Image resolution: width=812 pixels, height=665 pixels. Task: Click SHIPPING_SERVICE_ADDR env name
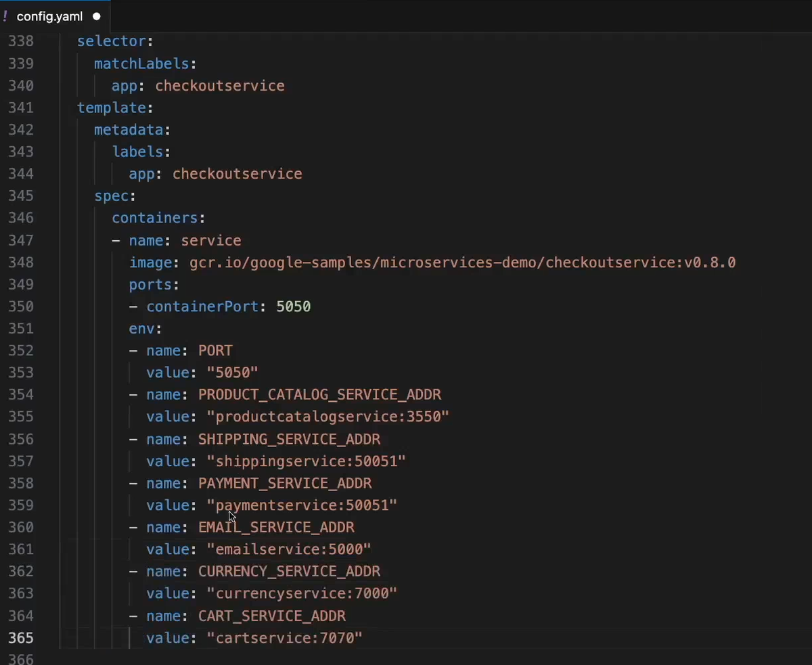click(289, 439)
